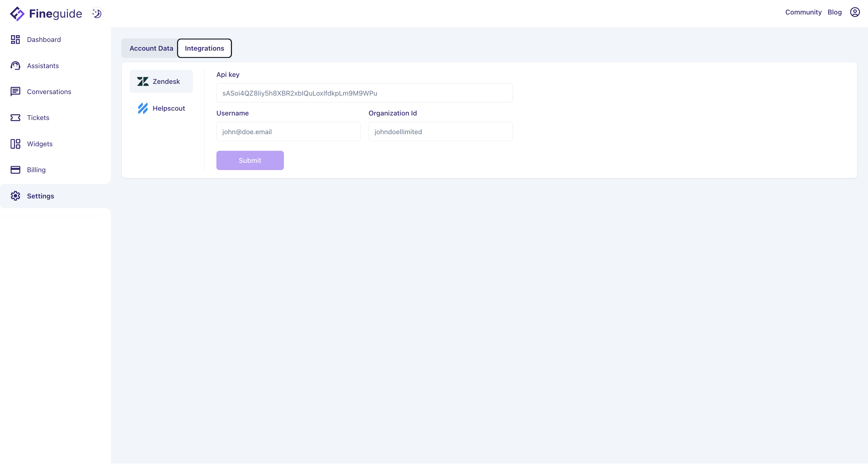
Task: Focus the Api key input field
Action: (x=364, y=93)
